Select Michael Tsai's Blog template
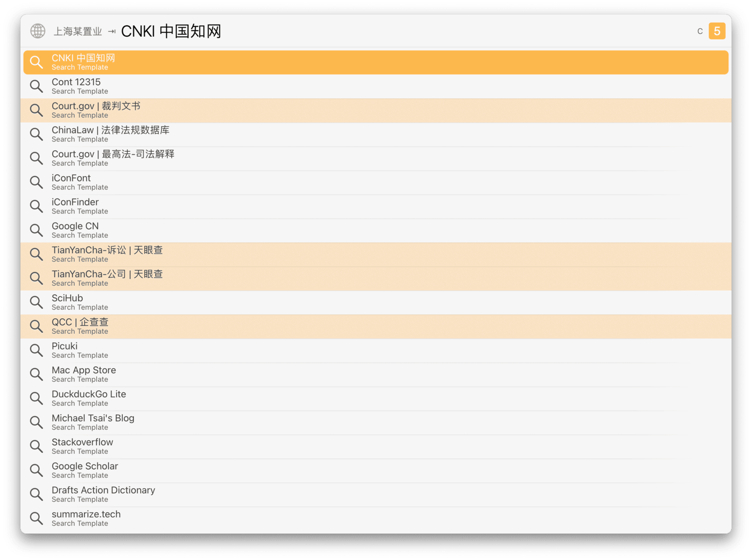 pyautogui.click(x=376, y=422)
